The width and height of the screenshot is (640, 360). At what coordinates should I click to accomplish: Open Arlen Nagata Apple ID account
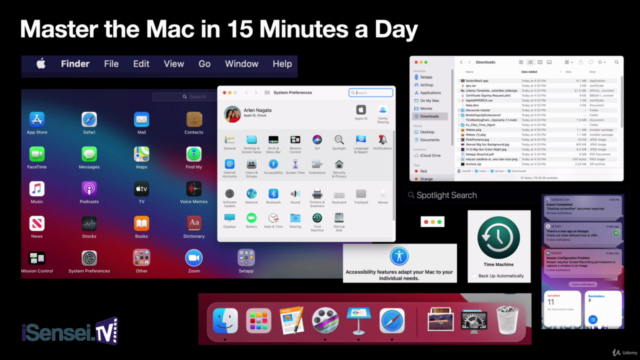point(248,113)
